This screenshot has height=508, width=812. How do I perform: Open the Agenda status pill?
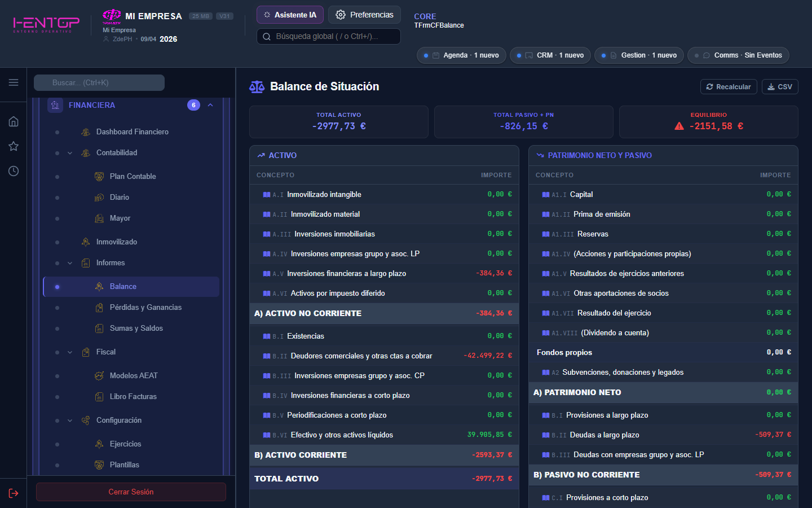pos(462,55)
